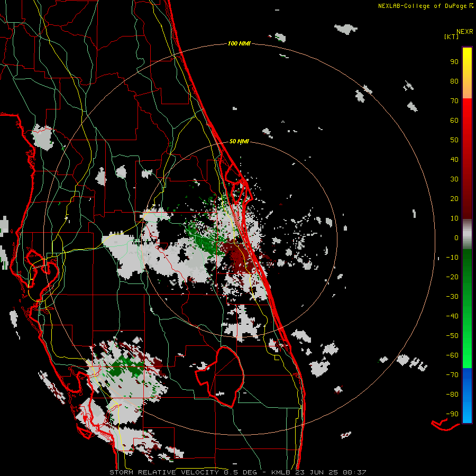
Task: Click the 50 value on velocity scale
Action: coord(454,140)
